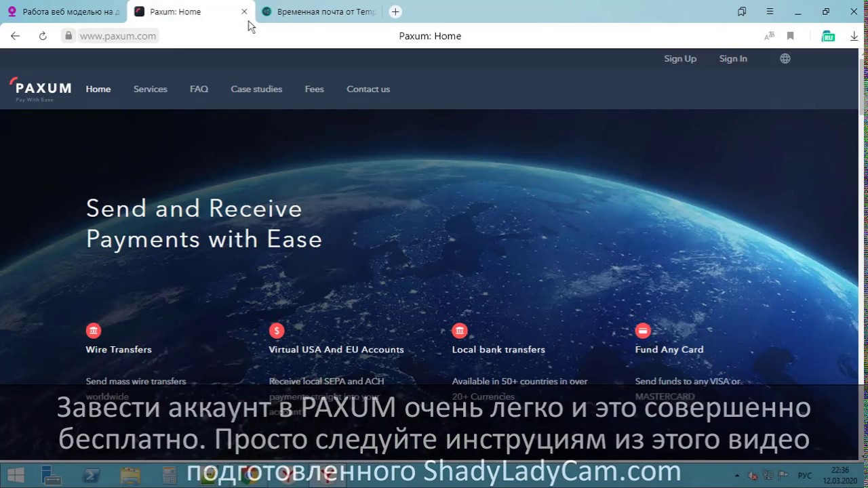Image resolution: width=868 pixels, height=488 pixels.
Task: Switch to the Работа веб моделью tab
Action: click(63, 12)
